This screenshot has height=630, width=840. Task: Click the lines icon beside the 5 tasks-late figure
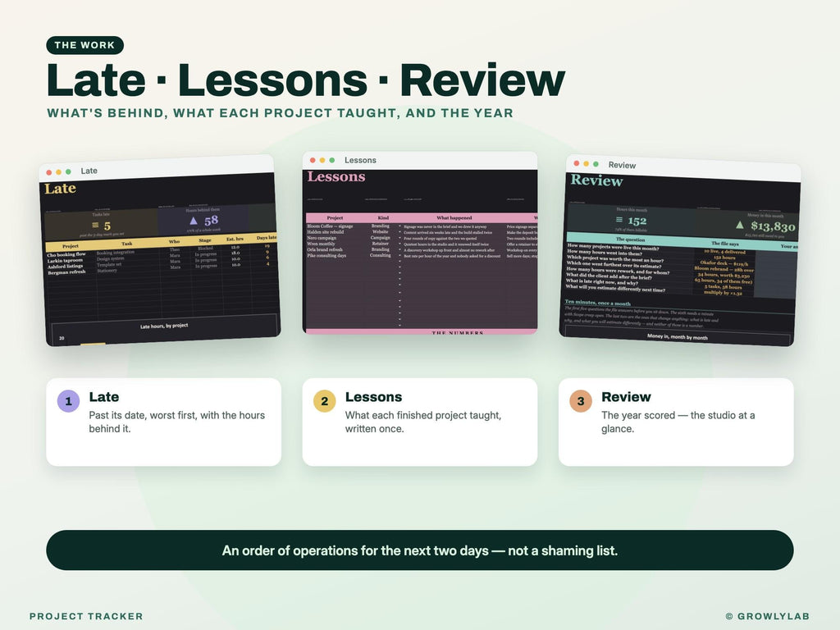point(95,226)
